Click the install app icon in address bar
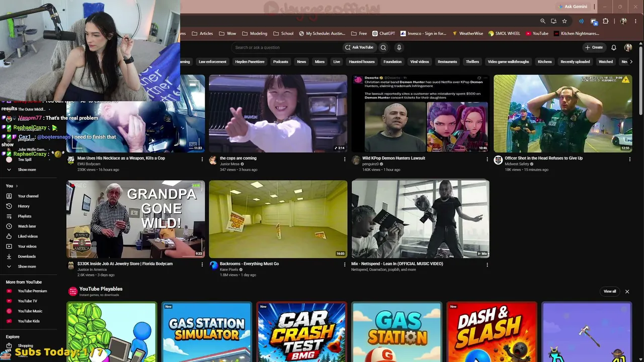 pyautogui.click(x=553, y=21)
